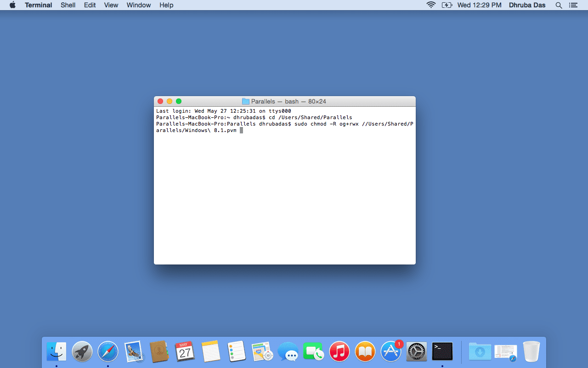
Task: Open Finder from the Dock
Action: 57,352
